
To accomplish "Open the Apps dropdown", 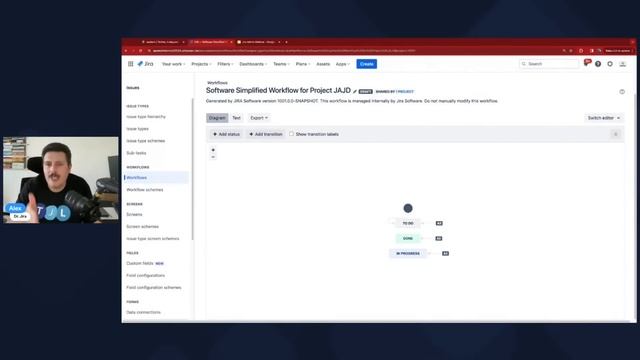I will [343, 64].
